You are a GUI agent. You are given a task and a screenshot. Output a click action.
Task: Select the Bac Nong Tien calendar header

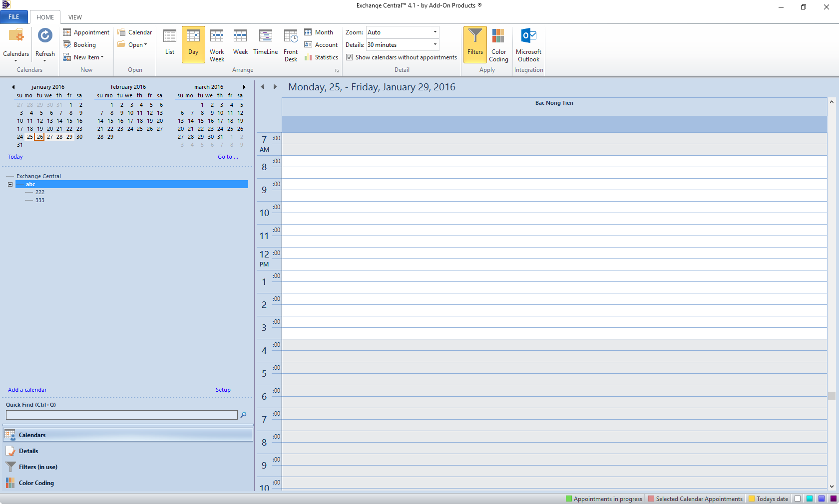pyautogui.click(x=554, y=103)
